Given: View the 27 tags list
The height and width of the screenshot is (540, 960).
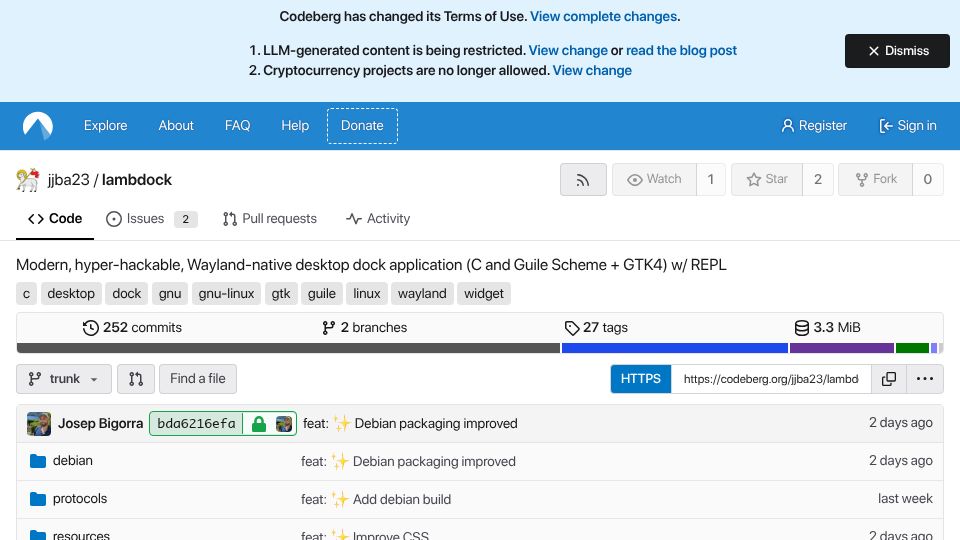Looking at the screenshot, I should [x=596, y=328].
